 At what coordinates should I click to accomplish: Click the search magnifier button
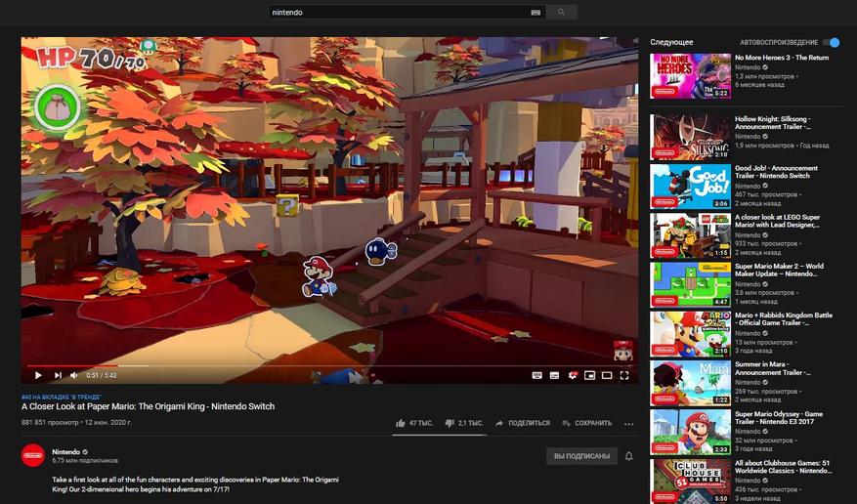561,12
